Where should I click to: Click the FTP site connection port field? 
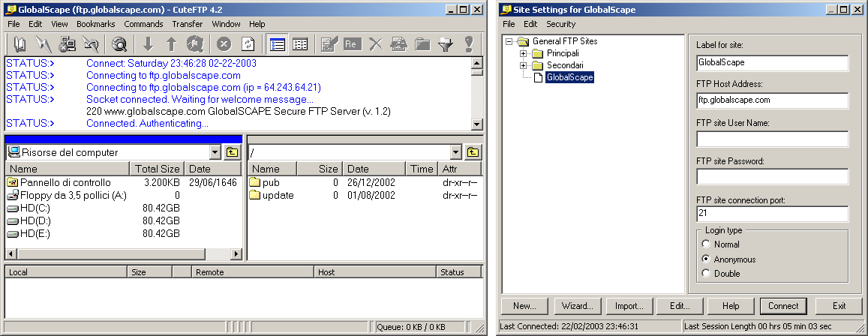click(772, 214)
